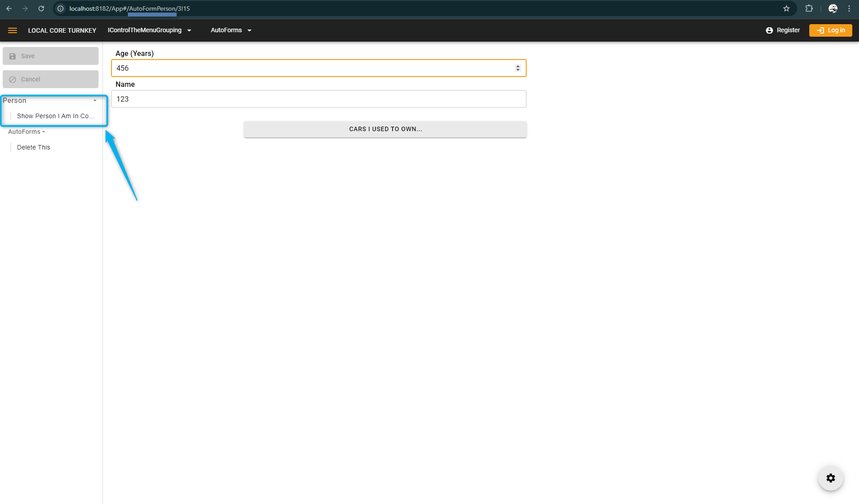Image resolution: width=859 pixels, height=504 pixels.
Task: Click the Log in button
Action: pos(830,30)
